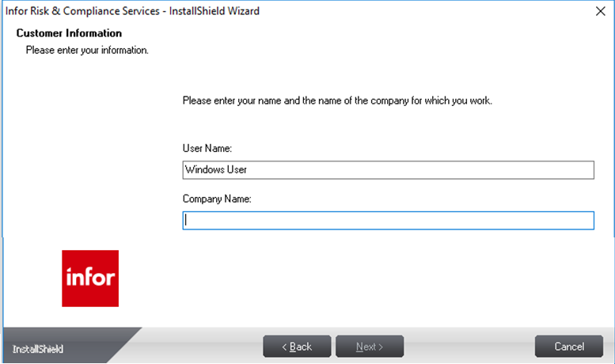Click the left chevron on Back button
Image resolution: width=615 pixels, height=364 pixels.
point(284,347)
